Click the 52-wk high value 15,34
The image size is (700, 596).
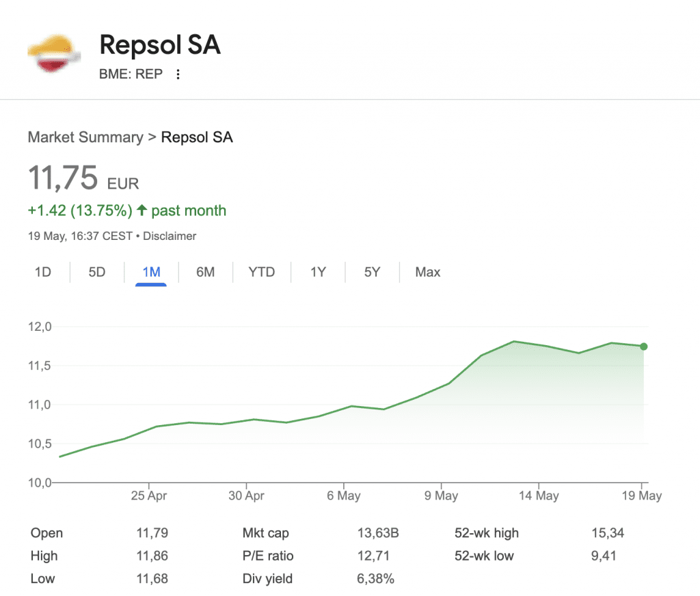608,533
